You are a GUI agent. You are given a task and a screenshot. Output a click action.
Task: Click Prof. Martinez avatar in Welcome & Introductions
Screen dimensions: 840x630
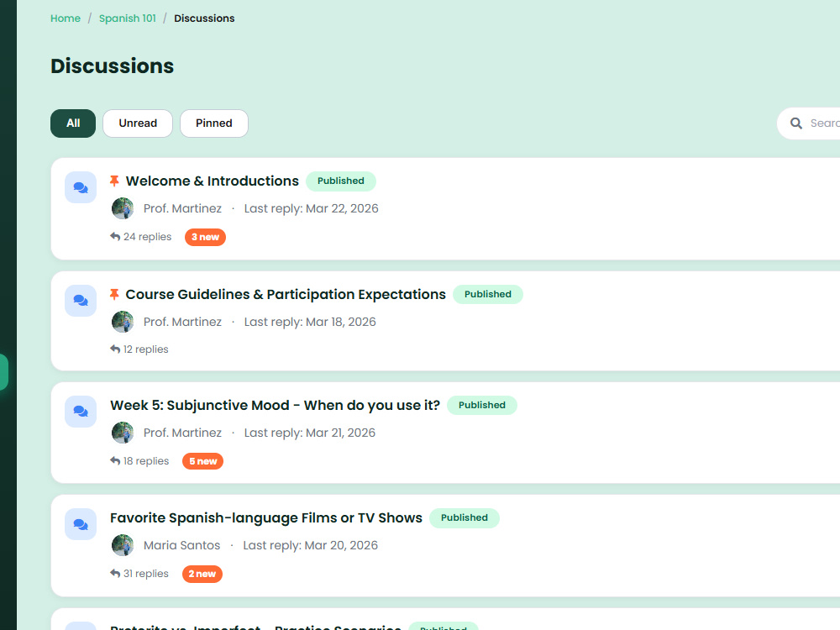coord(123,208)
